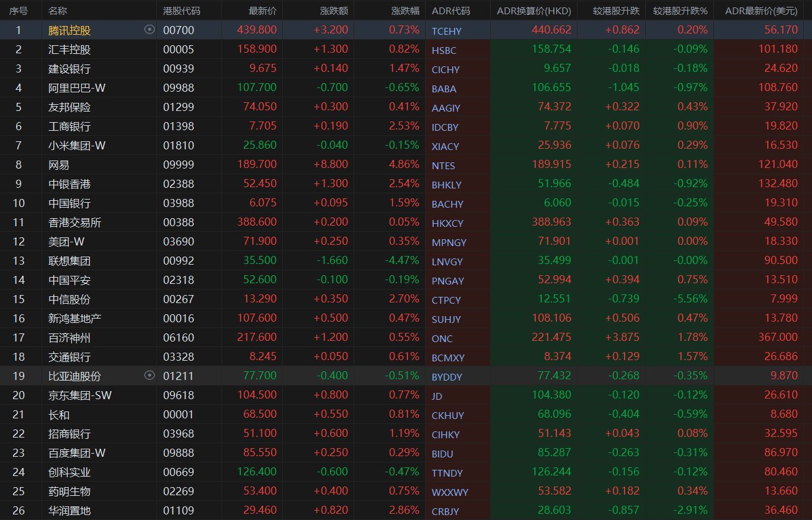Select the 4.86% change value
This screenshot has width=812, height=520.
pyautogui.click(x=404, y=164)
